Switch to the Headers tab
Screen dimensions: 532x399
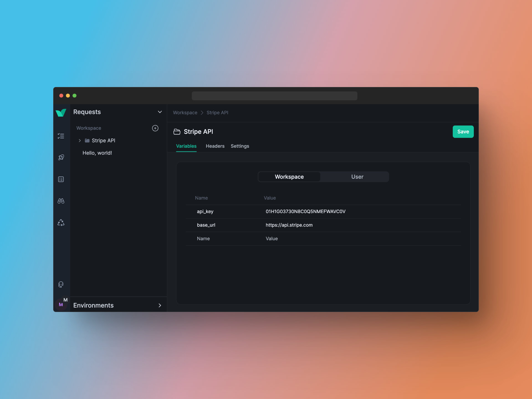pos(215,146)
